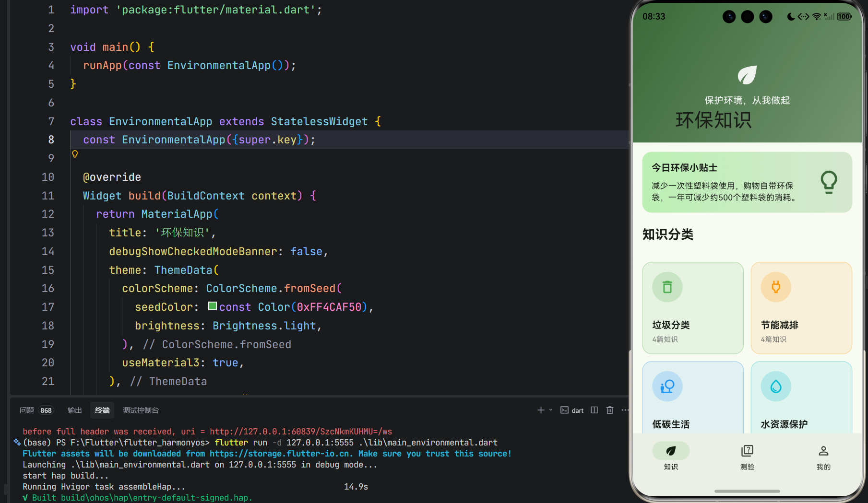Expand the new terminal launch profile dropdown
The image size is (868, 503).
pyautogui.click(x=551, y=410)
